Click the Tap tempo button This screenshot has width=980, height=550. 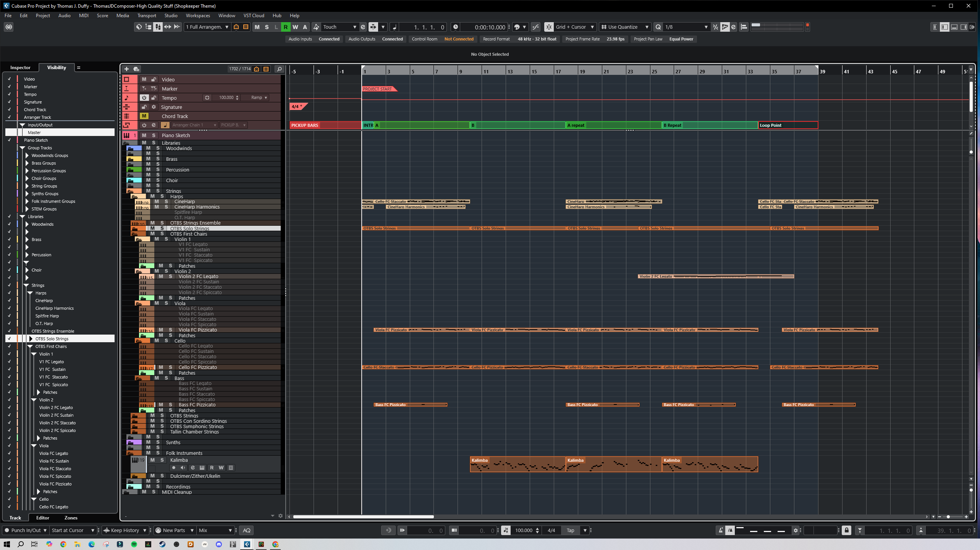tap(570, 530)
